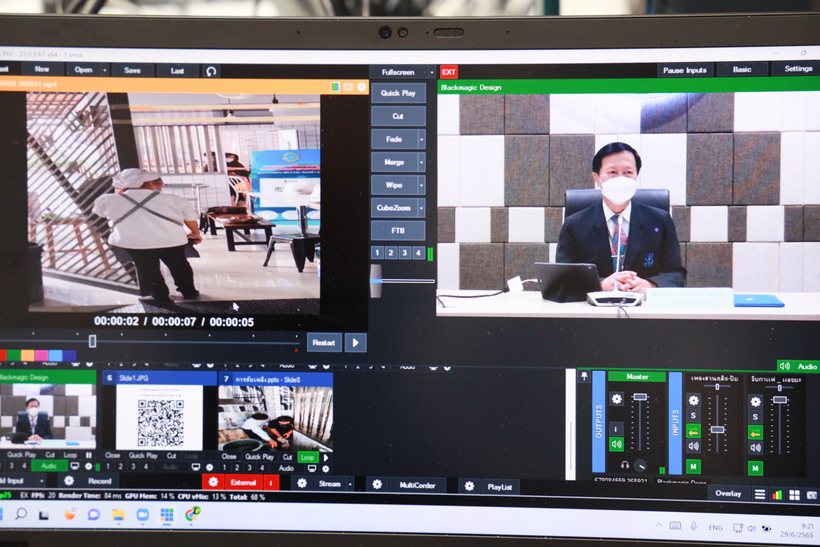The image size is (820, 547).
Task: Click the grid layout icon bottom right
Action: pos(794,495)
